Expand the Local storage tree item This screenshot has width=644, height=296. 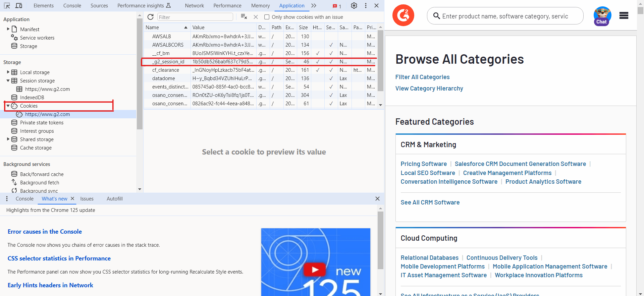point(8,72)
